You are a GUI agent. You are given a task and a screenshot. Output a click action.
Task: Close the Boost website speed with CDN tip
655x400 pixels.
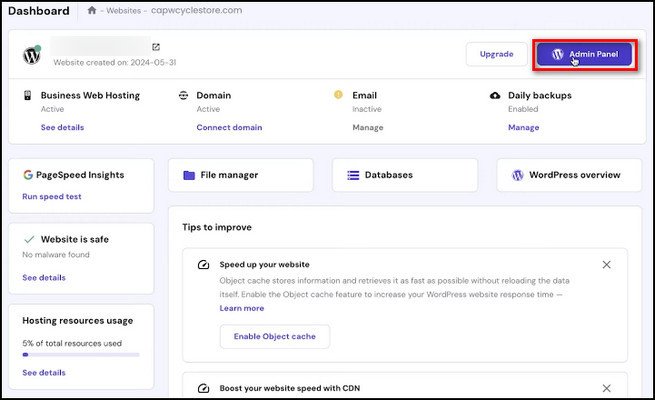606,388
